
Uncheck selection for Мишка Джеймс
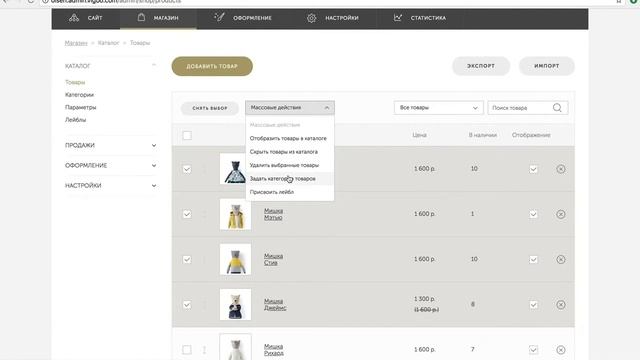pyautogui.click(x=187, y=304)
